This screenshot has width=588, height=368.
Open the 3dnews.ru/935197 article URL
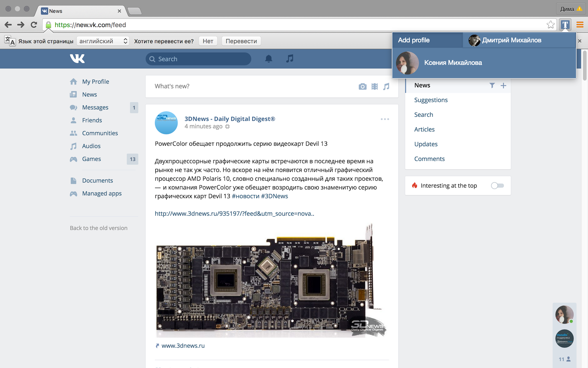point(234,213)
